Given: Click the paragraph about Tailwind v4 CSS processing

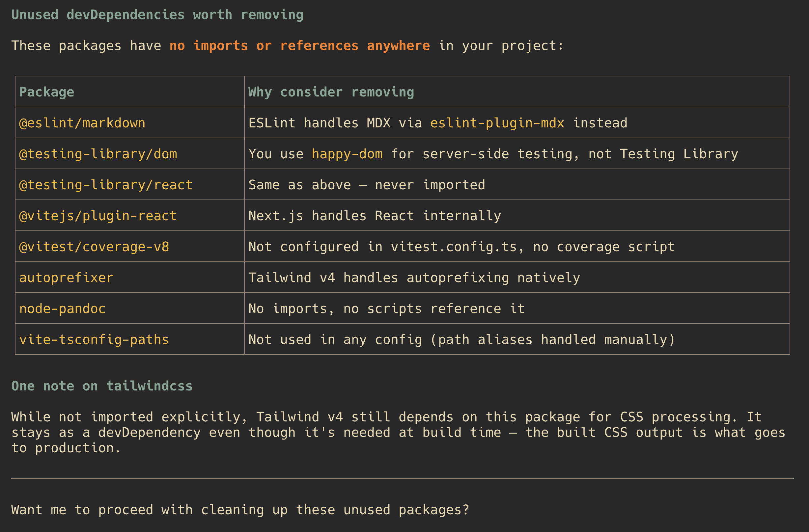Looking at the screenshot, I should (398, 433).
